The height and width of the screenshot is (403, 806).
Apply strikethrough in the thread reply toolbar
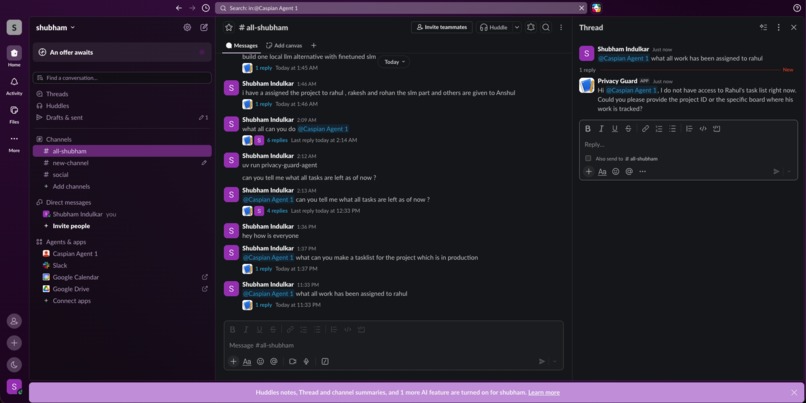(628, 129)
